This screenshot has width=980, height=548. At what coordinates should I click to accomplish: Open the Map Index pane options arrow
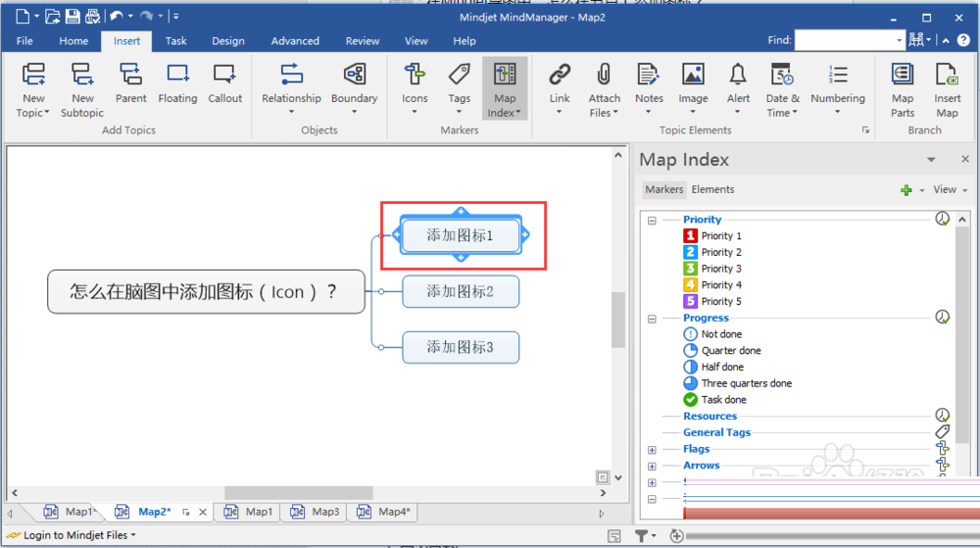[931, 160]
